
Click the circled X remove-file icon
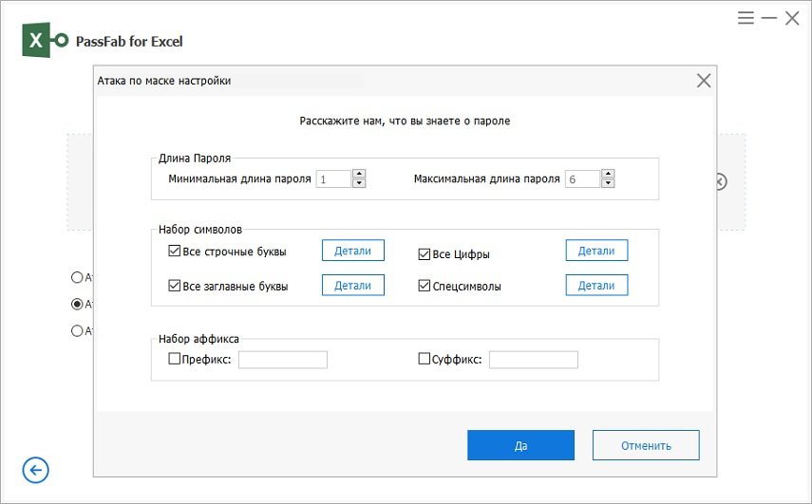click(x=721, y=181)
